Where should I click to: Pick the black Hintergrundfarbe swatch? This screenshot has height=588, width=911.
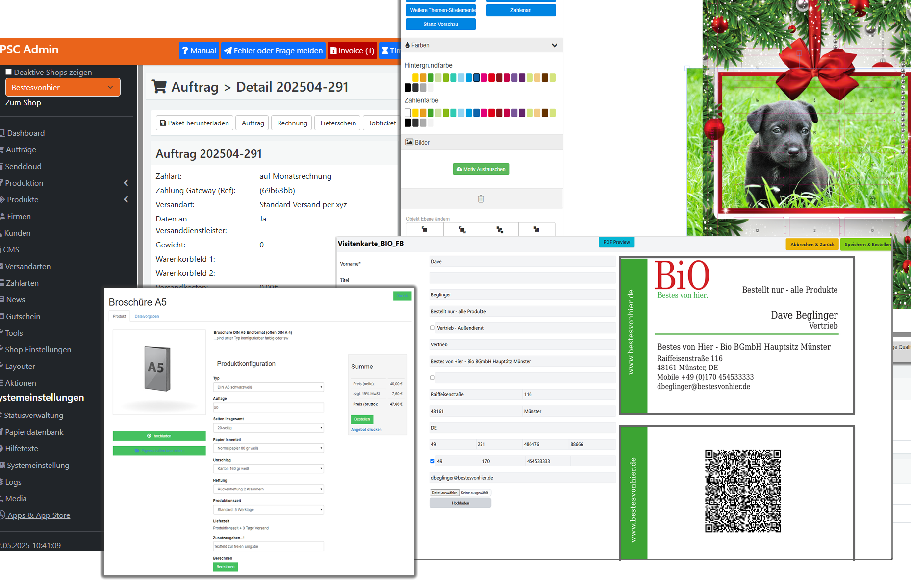click(x=408, y=88)
